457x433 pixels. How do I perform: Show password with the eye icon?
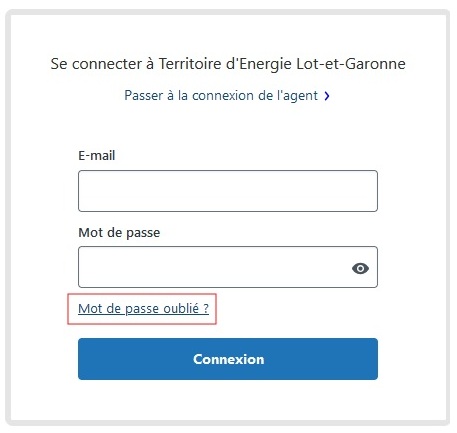[360, 268]
